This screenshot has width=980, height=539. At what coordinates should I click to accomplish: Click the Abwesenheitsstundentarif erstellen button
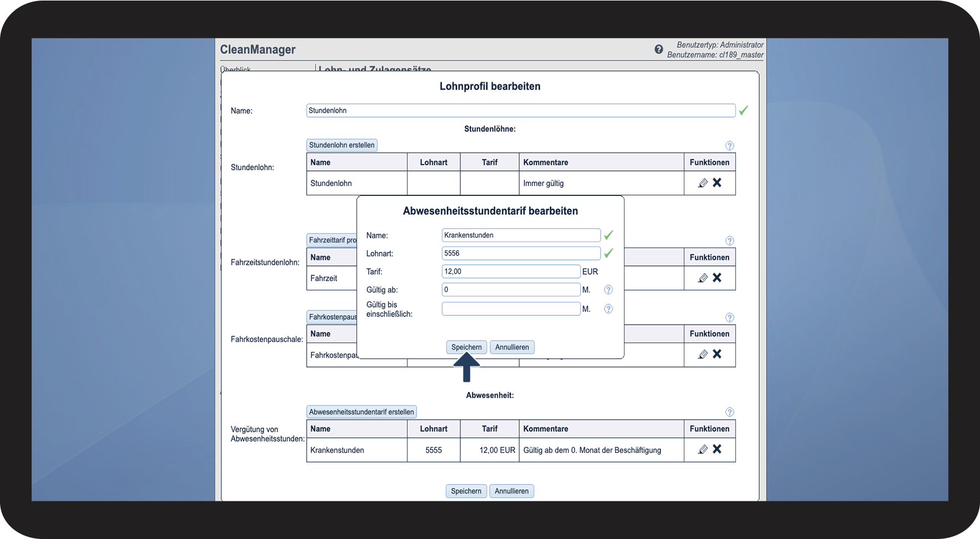click(362, 412)
